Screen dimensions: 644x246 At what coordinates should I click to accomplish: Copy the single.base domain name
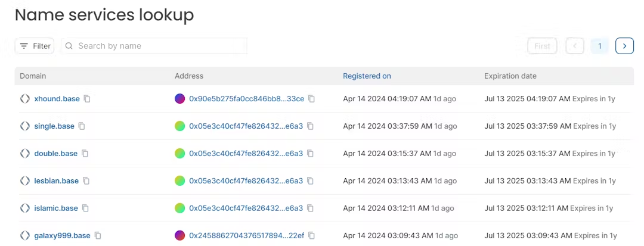82,126
